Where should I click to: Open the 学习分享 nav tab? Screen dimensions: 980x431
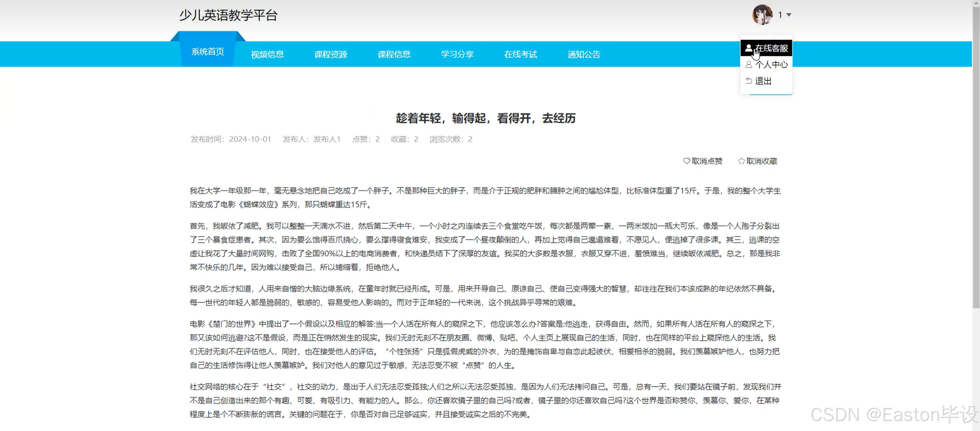click(x=457, y=54)
